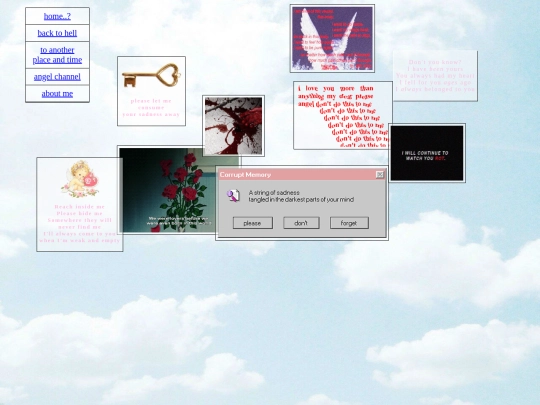Screen dimensions: 540x405
Task: Open the "angel channel" link
Action: click(x=57, y=76)
